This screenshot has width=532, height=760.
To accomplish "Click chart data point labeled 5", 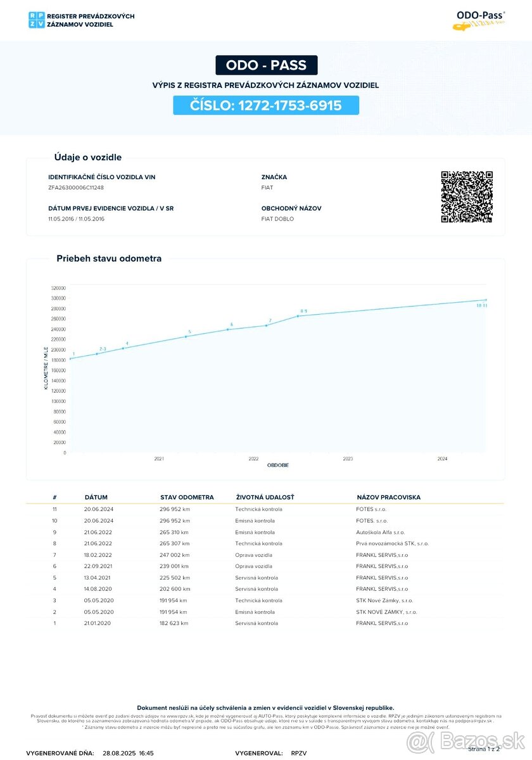I will (x=186, y=336).
